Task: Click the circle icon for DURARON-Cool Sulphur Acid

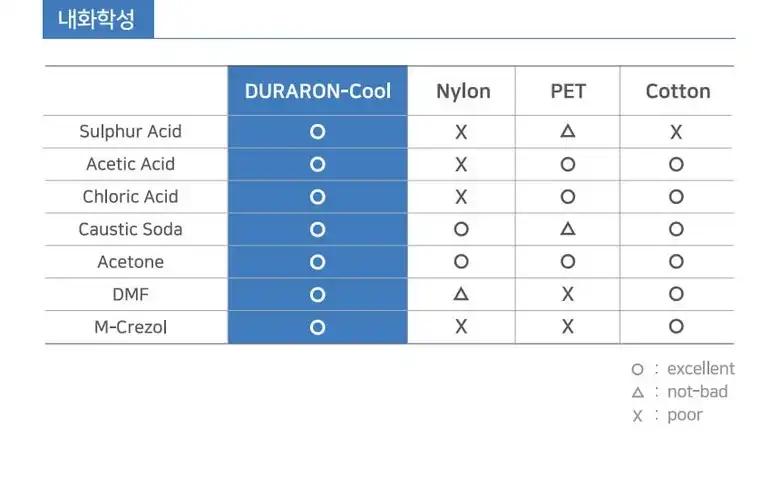Action: coord(317,132)
